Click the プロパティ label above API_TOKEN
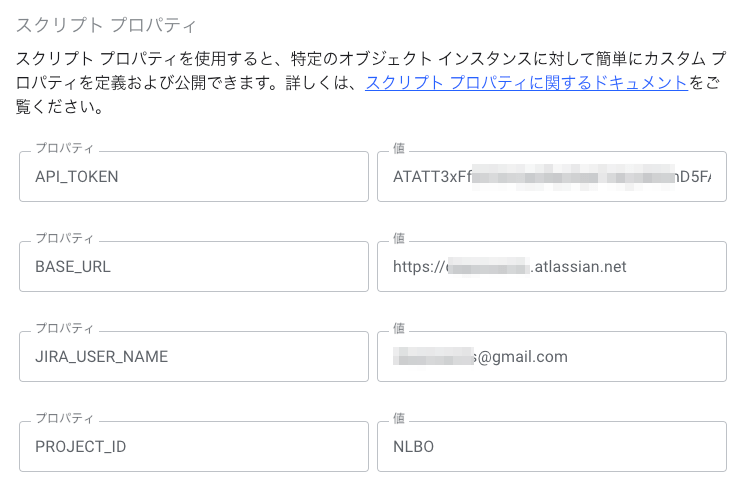This screenshot has height=493, width=752. click(64, 148)
